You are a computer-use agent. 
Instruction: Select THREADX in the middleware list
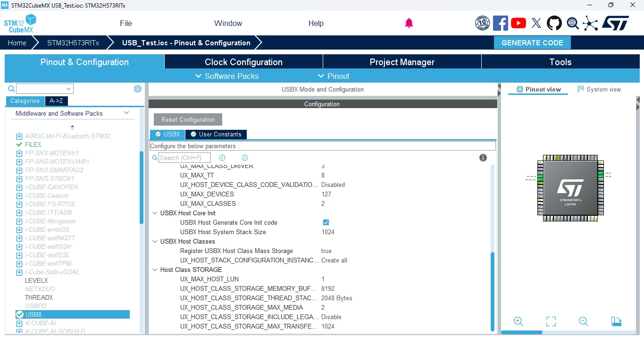pyautogui.click(x=39, y=297)
